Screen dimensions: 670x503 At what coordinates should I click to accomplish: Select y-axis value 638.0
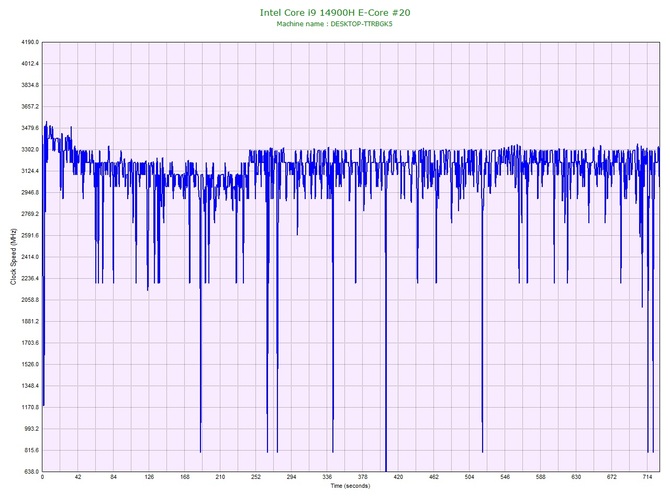coord(31,472)
